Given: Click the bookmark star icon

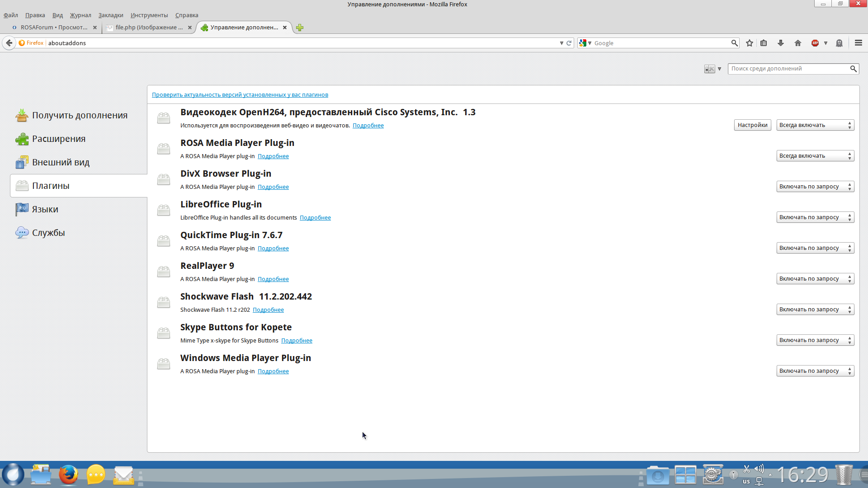Looking at the screenshot, I should pos(750,43).
